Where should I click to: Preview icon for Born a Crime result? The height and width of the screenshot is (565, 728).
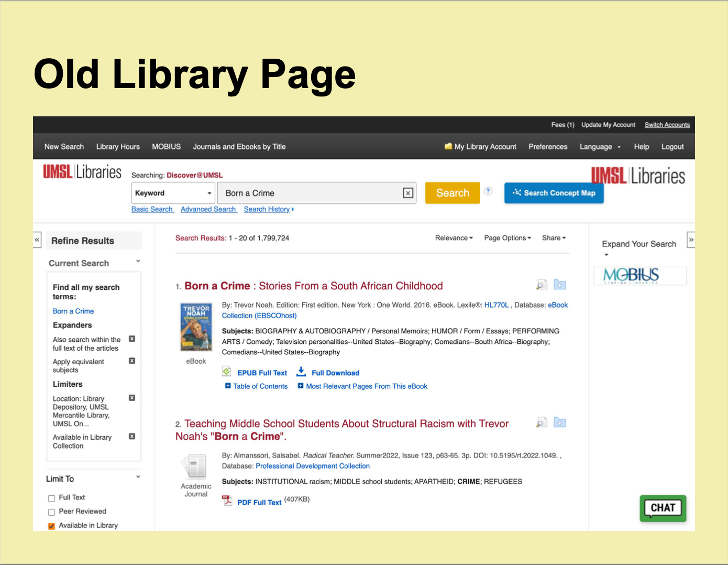pos(542,285)
